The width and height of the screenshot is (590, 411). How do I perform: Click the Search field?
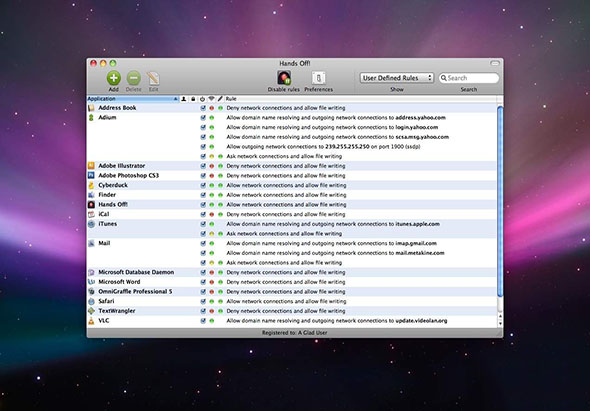(469, 78)
